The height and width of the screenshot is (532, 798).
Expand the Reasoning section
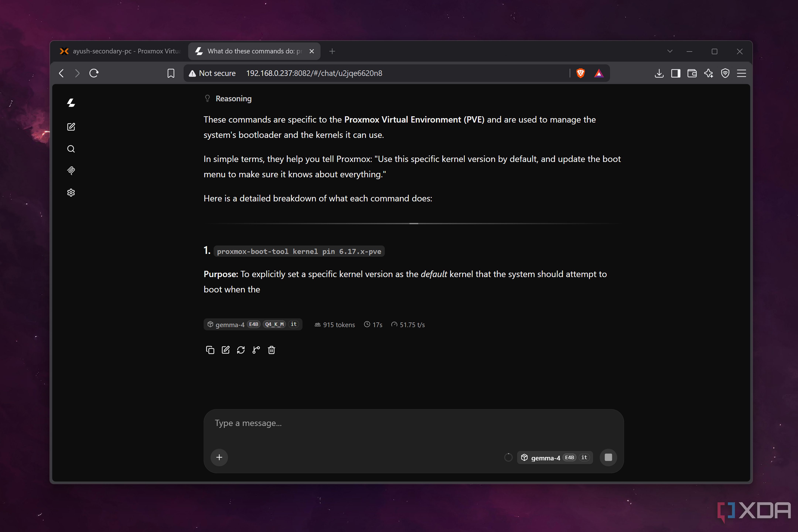point(228,98)
